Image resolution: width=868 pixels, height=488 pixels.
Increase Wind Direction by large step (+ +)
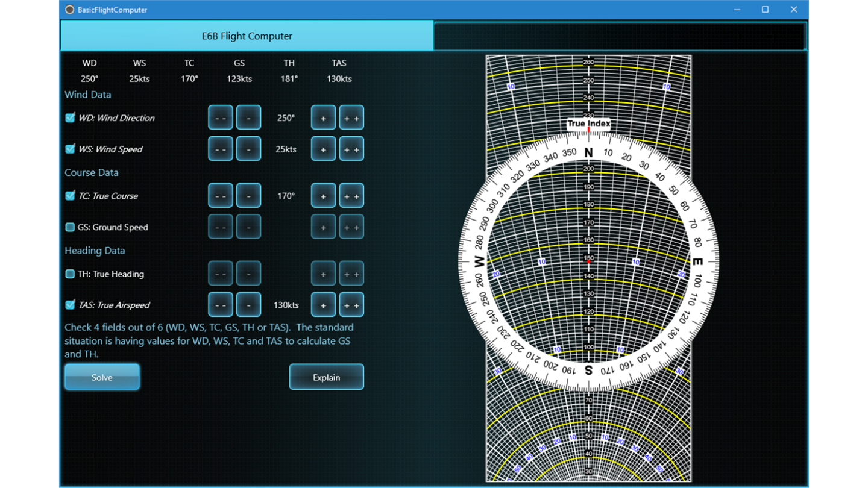[x=351, y=117]
